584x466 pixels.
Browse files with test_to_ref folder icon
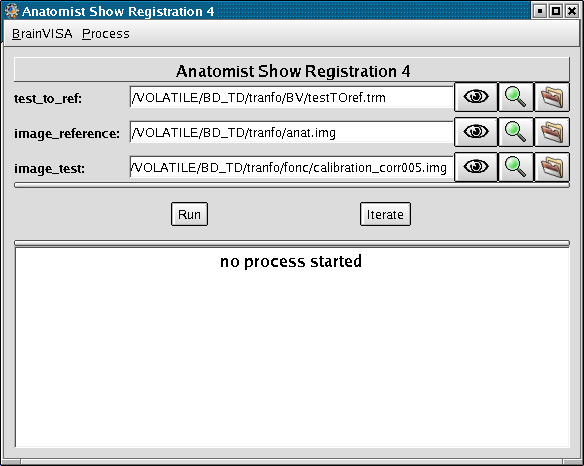click(552, 97)
